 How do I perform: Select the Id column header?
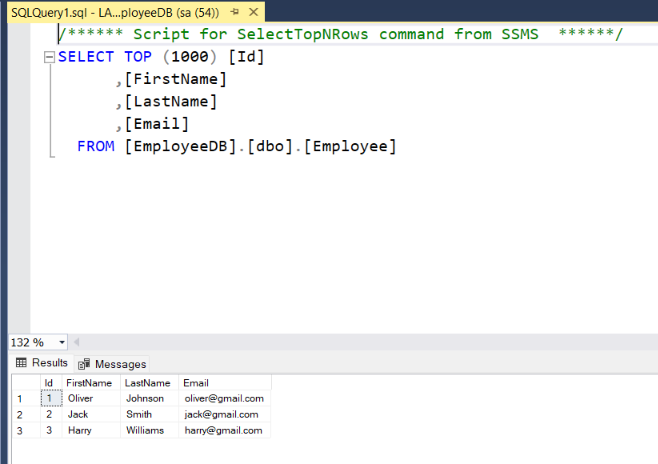coord(51,383)
